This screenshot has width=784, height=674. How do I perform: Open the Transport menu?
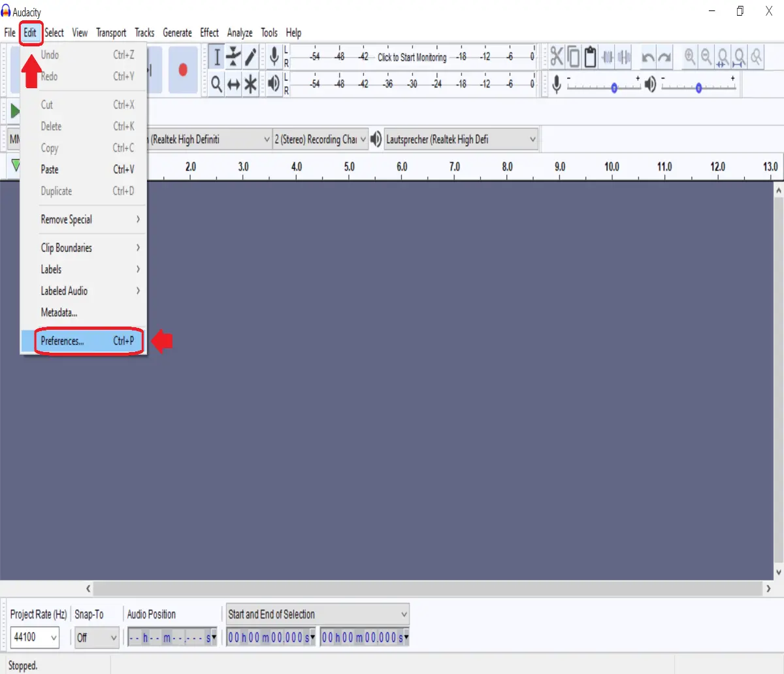(x=111, y=33)
